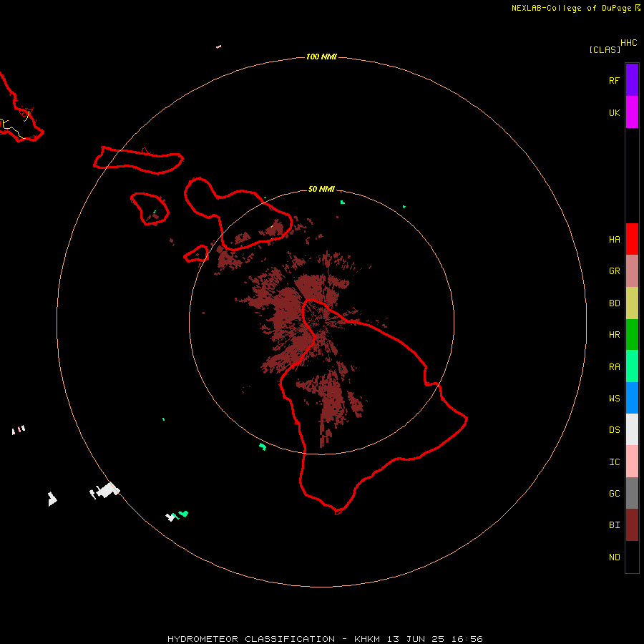Image resolution: width=644 pixels, height=644 pixels.
Task: Click the GR legend label
Action: point(614,271)
